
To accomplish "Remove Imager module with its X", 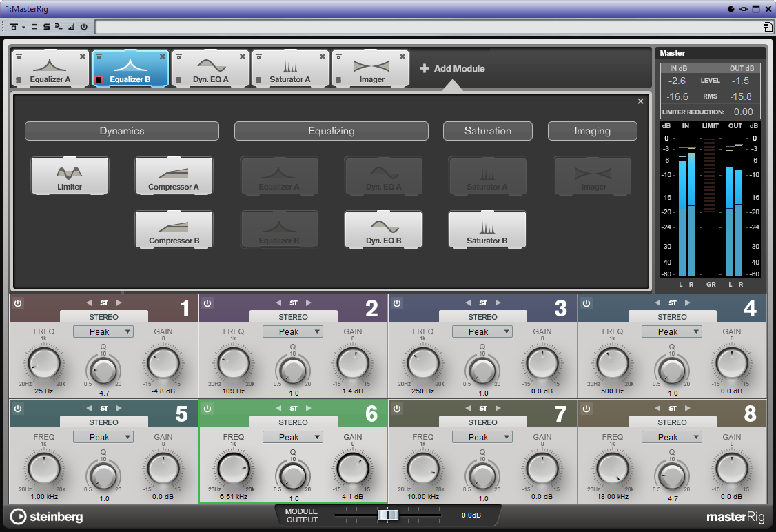I will 402,57.
